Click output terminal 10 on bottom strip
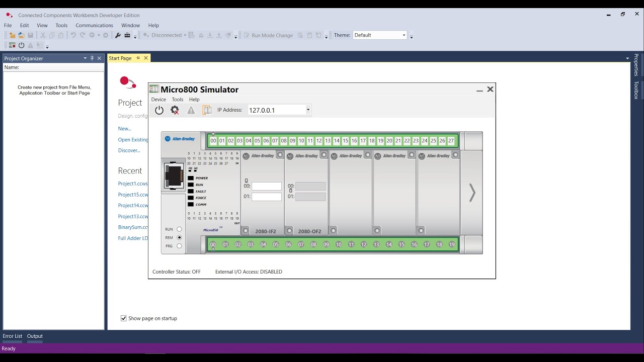The image size is (644, 362). pyautogui.click(x=339, y=245)
